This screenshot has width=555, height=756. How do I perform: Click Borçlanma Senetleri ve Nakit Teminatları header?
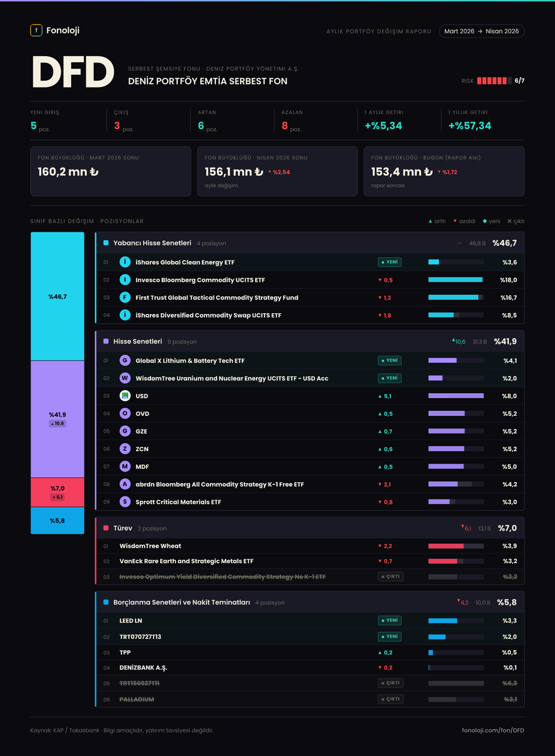[310, 602]
